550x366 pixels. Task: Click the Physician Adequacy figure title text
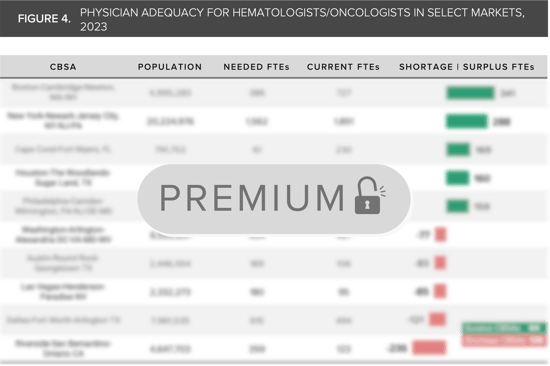click(x=302, y=20)
